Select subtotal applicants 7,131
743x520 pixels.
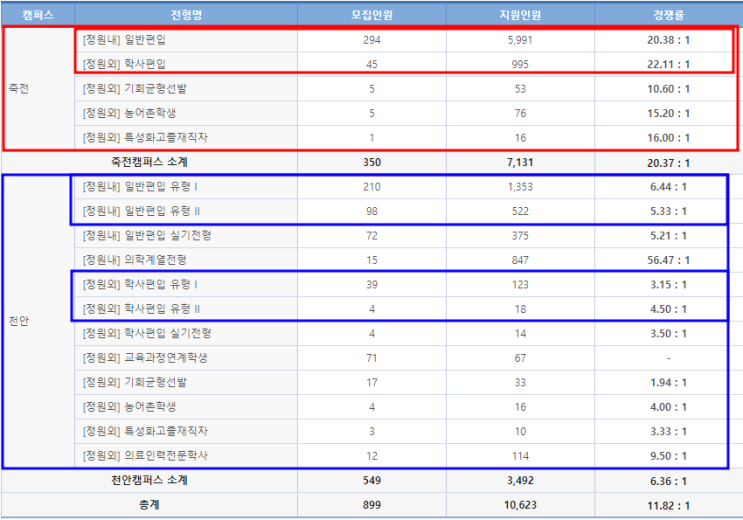coord(520,162)
